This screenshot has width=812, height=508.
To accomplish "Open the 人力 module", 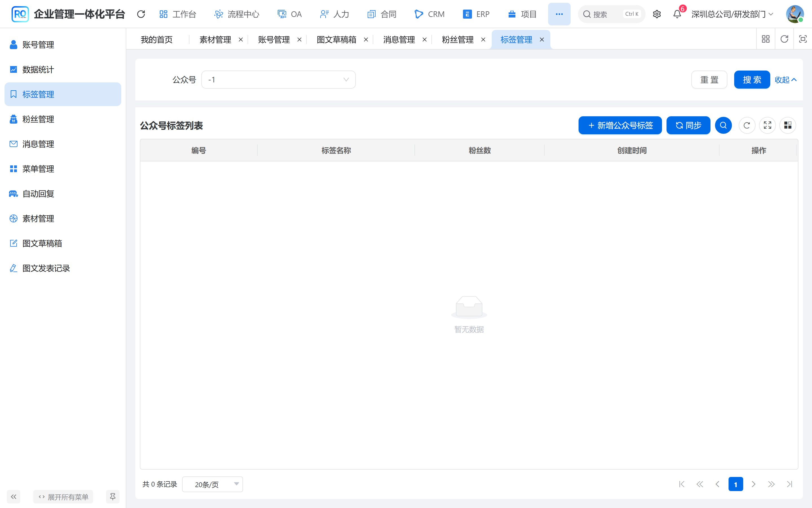I will click(334, 14).
